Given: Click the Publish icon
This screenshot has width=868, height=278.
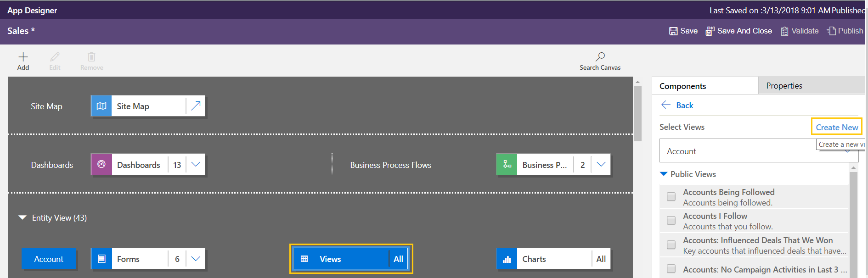Looking at the screenshot, I should click(x=831, y=31).
